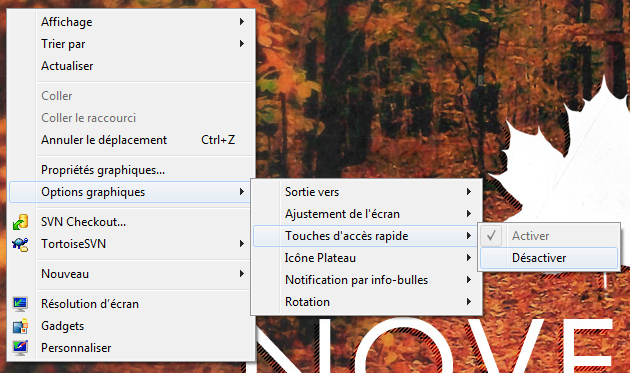Choose Actualiser to refresh the desktop

132,66
